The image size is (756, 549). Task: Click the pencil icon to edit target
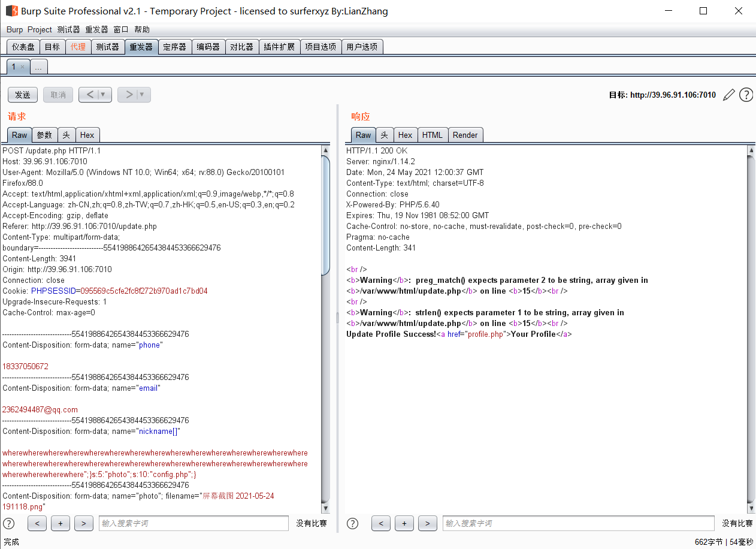pos(729,95)
